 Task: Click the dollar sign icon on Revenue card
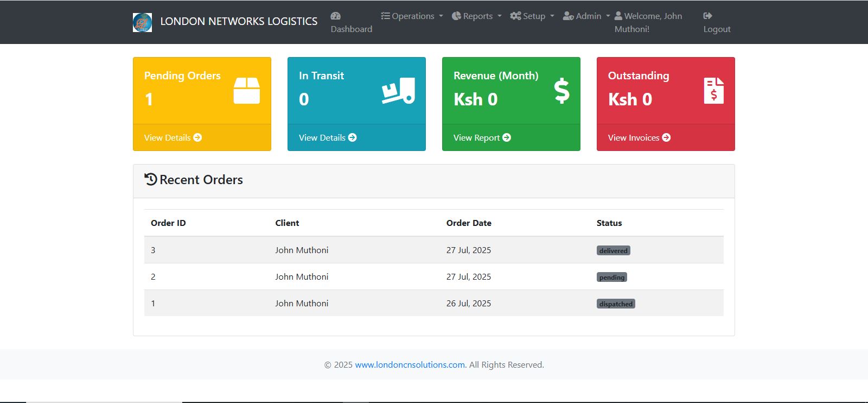[x=561, y=91]
